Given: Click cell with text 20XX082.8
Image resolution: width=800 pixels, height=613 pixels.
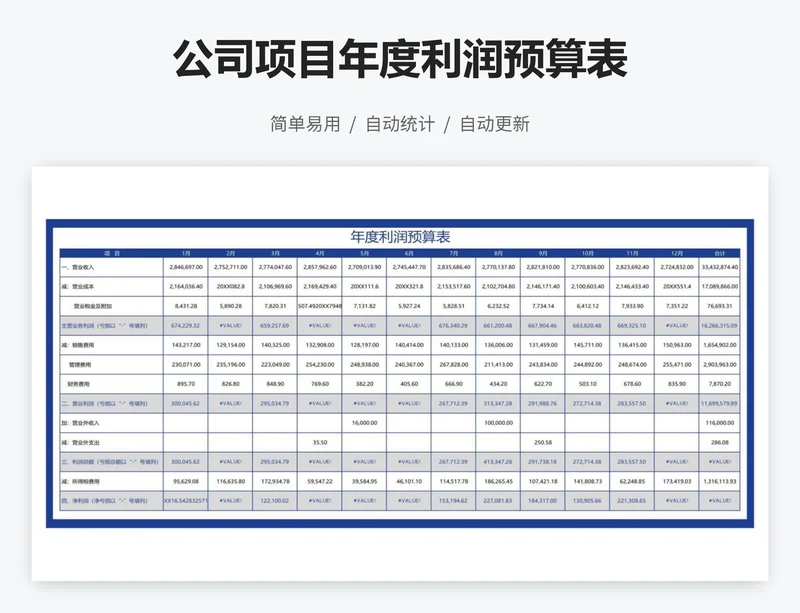Looking at the screenshot, I should pos(231,287).
